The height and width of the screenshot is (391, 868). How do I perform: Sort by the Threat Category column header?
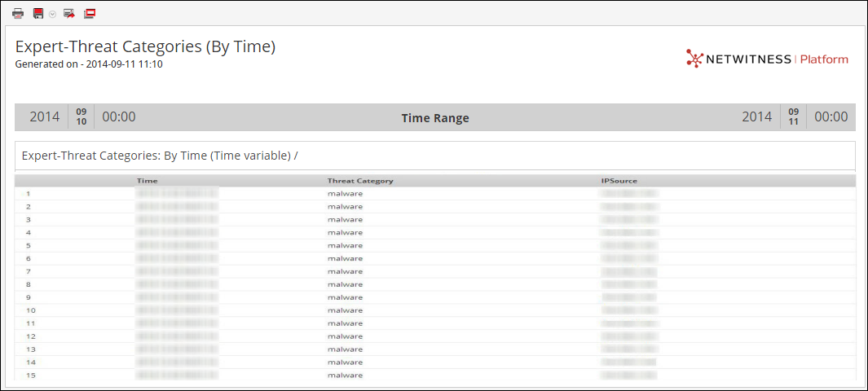(x=360, y=181)
